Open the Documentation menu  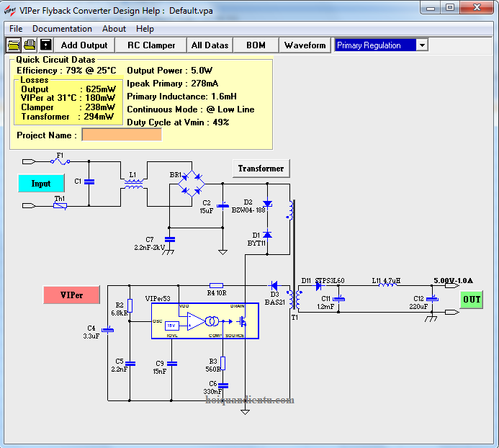(x=62, y=29)
